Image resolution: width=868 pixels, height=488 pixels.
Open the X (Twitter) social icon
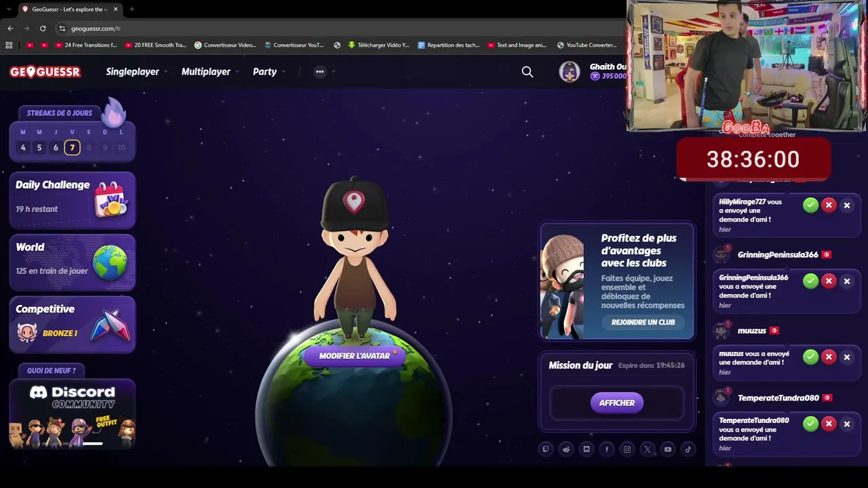[x=648, y=449]
